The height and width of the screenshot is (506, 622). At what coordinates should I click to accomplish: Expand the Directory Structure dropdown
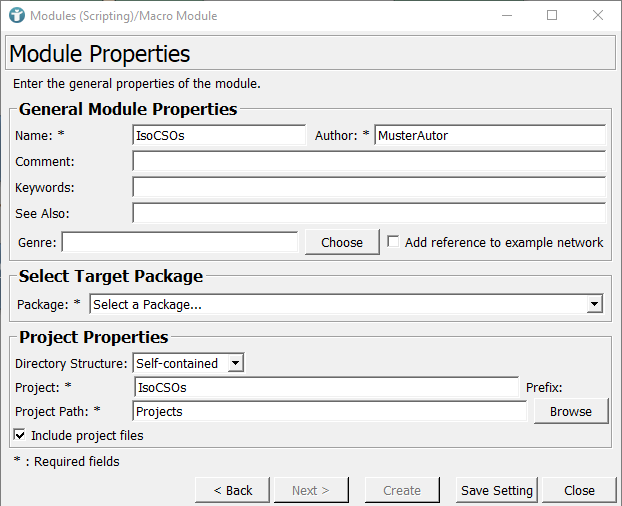coord(188,363)
